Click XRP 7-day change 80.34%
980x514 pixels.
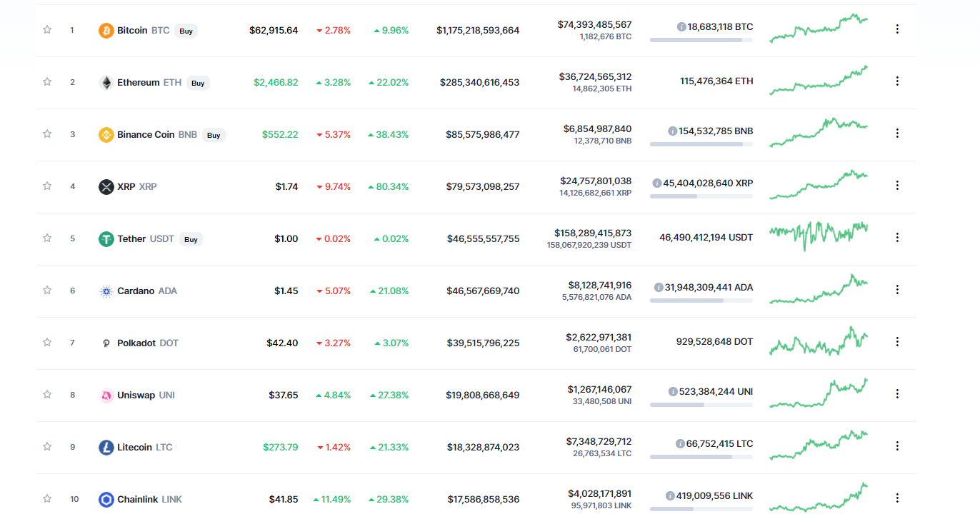click(x=389, y=187)
